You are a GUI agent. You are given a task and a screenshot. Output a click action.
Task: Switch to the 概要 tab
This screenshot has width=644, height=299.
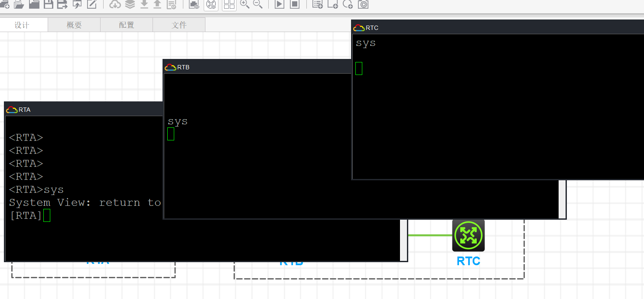tap(74, 25)
